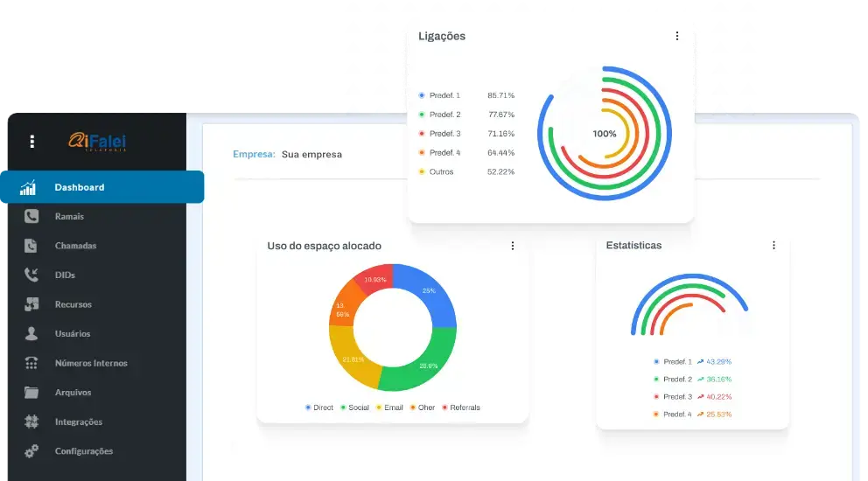Click the 25.53% trend value
868x481 pixels.
pos(719,414)
